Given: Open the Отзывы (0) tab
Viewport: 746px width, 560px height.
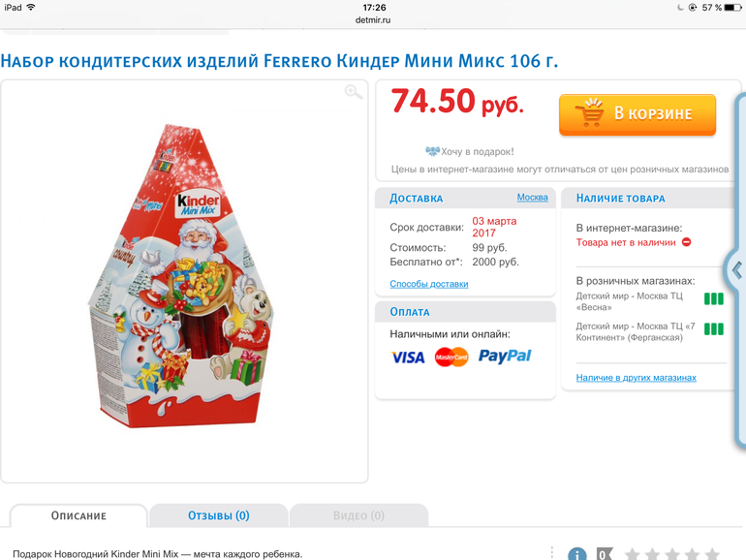Looking at the screenshot, I should click(x=218, y=515).
